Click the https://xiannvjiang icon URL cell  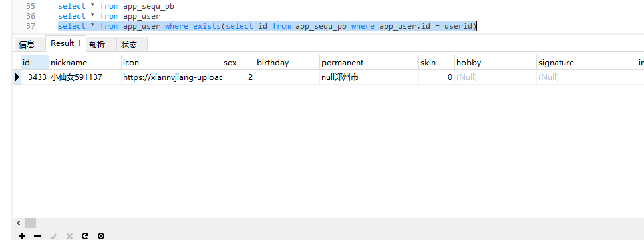point(171,77)
